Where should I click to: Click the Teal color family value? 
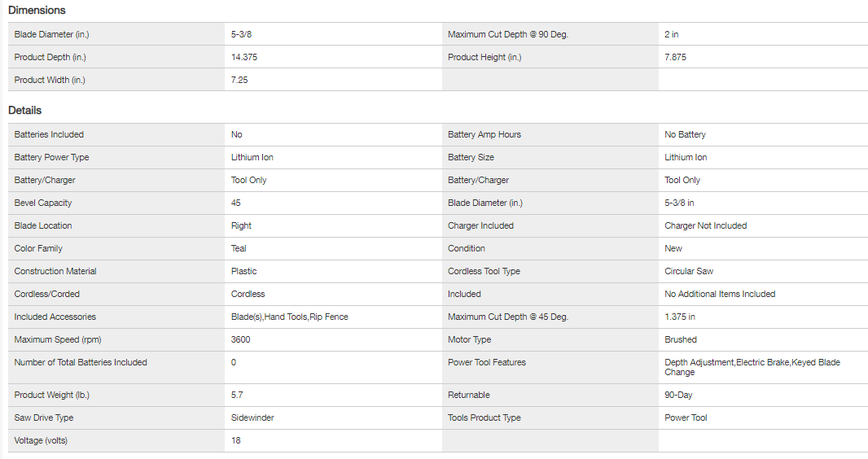pos(239,248)
